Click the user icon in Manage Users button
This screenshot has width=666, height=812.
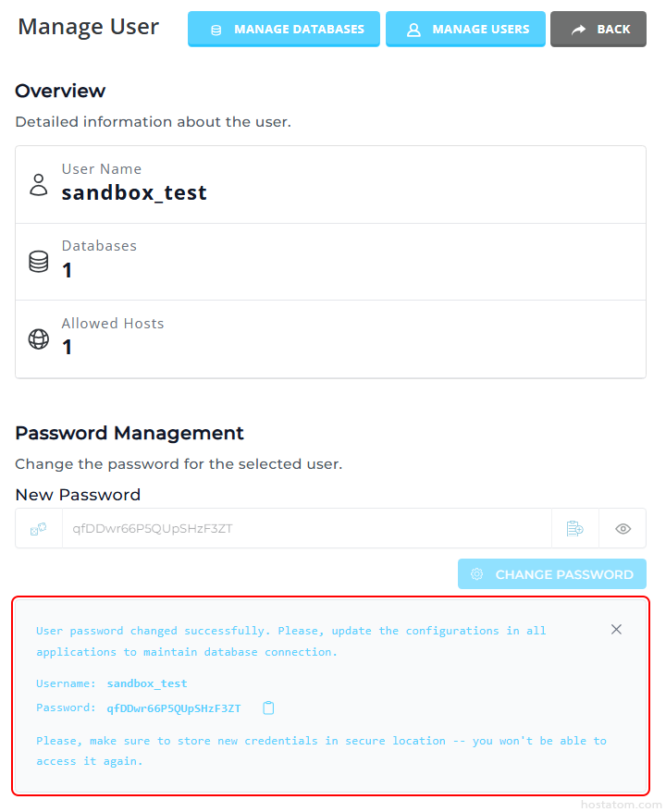click(x=413, y=30)
